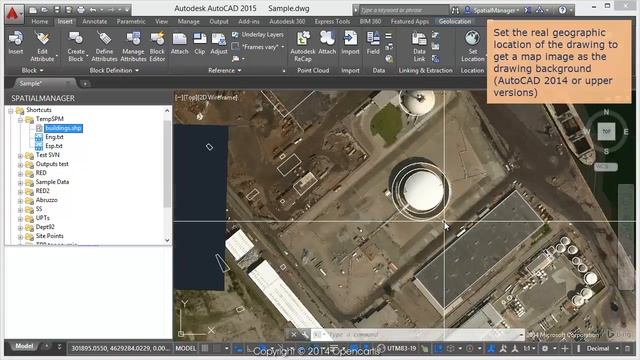Open the Help question mark icon
640x360 pixels.
tap(562, 10)
